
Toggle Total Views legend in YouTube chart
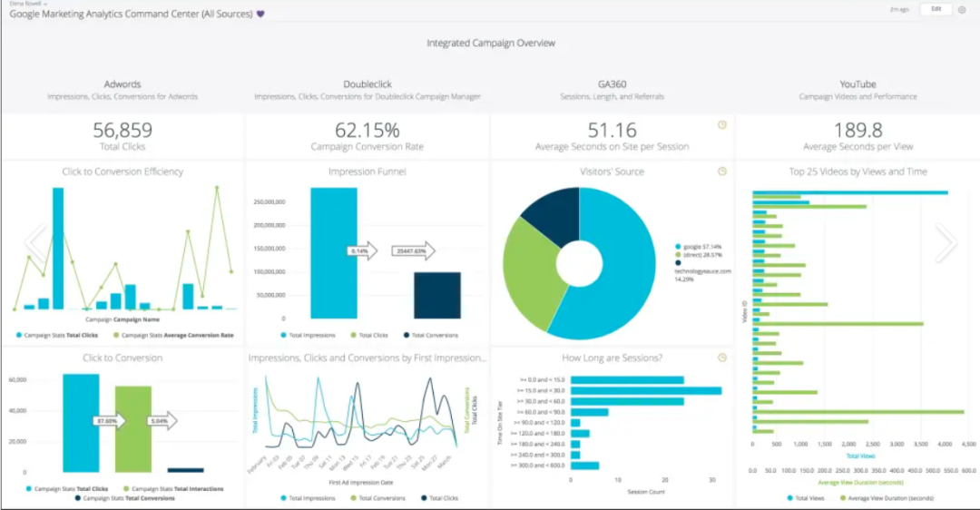click(x=806, y=498)
